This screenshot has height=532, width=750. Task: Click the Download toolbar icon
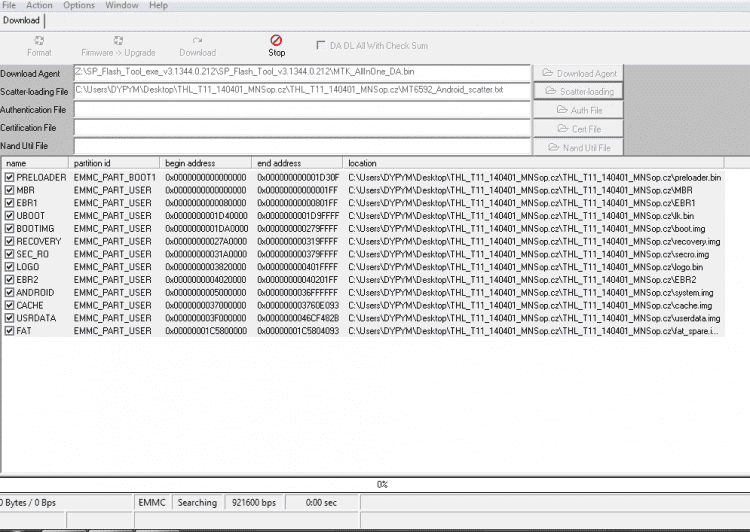pyautogui.click(x=198, y=41)
